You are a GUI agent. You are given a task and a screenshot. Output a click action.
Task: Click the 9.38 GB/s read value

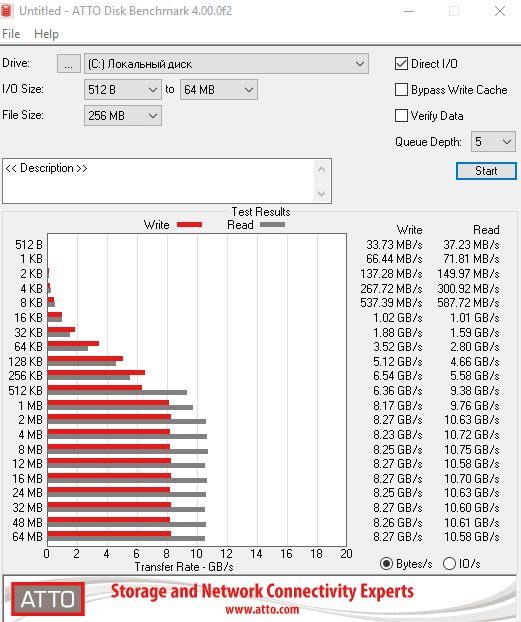[x=475, y=391]
